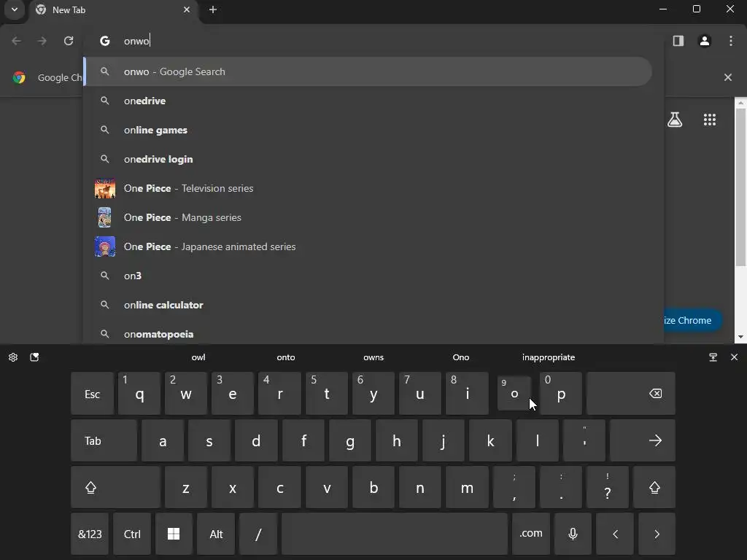Image resolution: width=747 pixels, height=560 pixels.
Task: Open the Chrome Labs flask icon
Action: (x=675, y=120)
